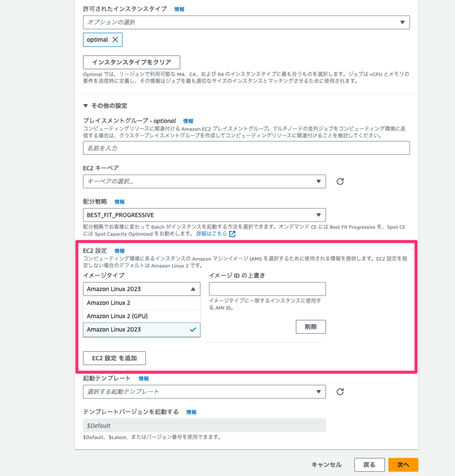The height and width of the screenshot is (476, 455).
Task: Open external link icon next to 詳細はこちら
Action: tap(232, 234)
